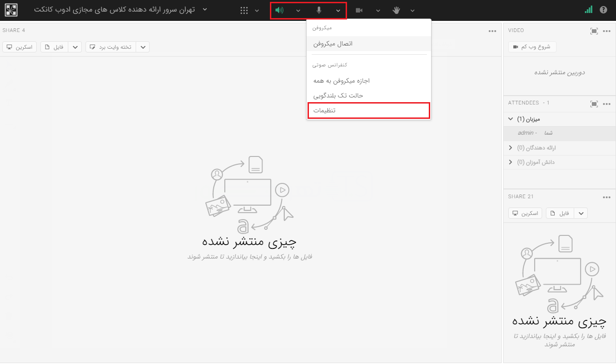Open the pods grid icon
The height and width of the screenshot is (364, 616).
244,10
